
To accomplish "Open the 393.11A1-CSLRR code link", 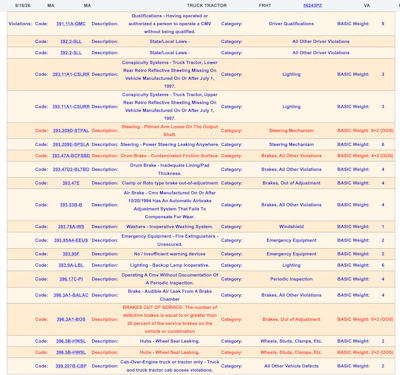I will tap(71, 74).
